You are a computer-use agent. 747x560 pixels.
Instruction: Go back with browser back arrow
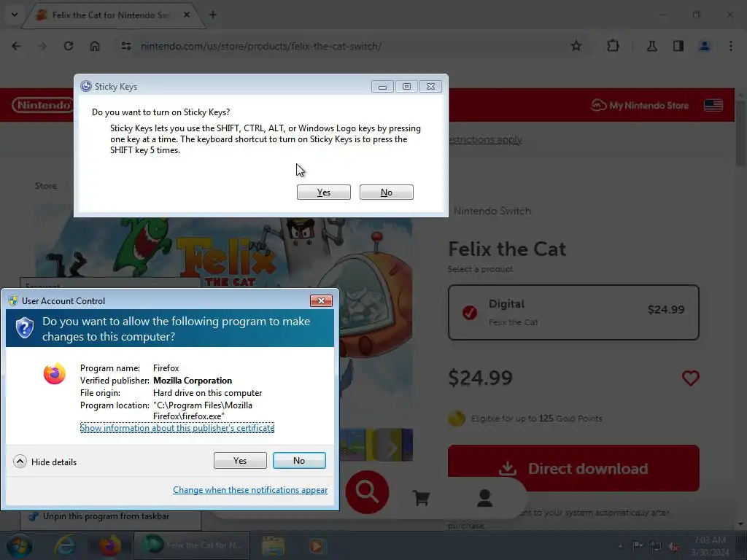(16, 46)
